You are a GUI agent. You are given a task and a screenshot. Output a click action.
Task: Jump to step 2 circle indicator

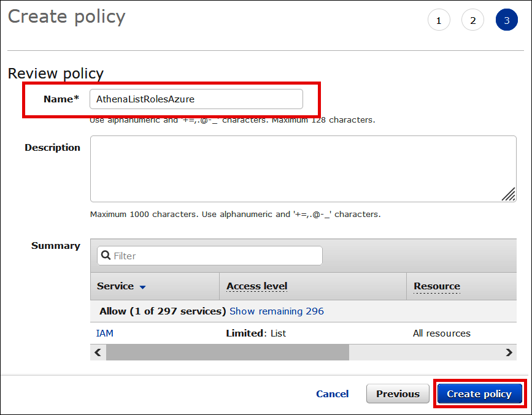click(472, 20)
